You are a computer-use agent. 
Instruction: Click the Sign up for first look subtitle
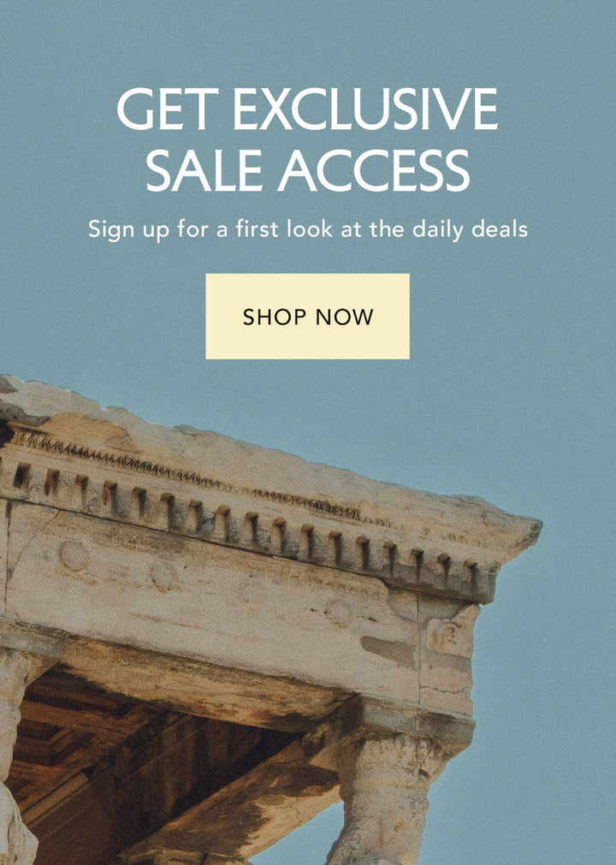coord(308,229)
